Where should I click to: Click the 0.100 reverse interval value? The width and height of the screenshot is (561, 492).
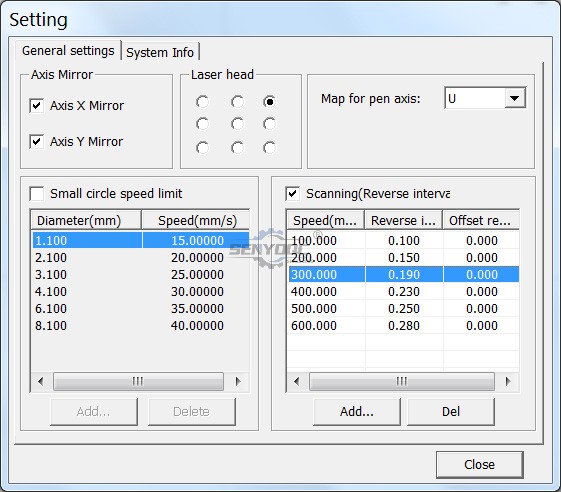coord(404,240)
